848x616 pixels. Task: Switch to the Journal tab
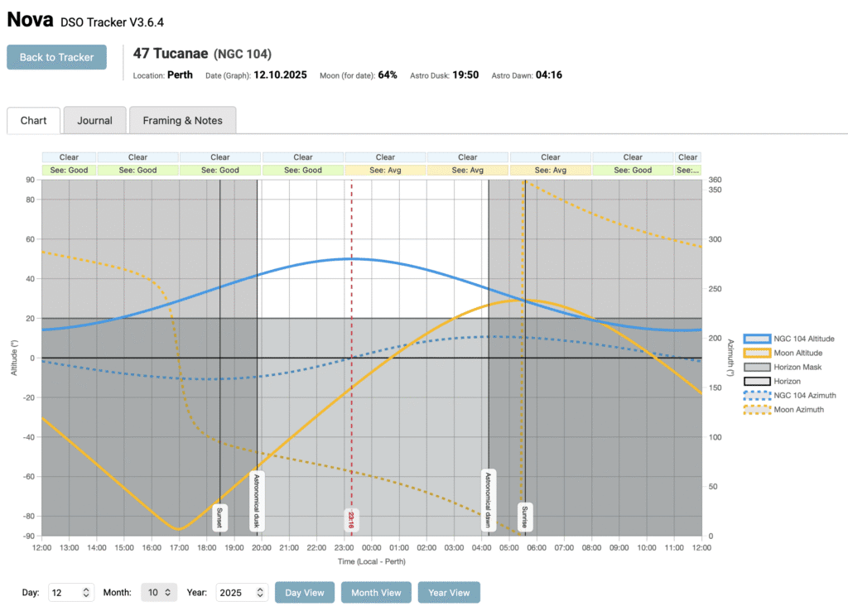click(94, 120)
